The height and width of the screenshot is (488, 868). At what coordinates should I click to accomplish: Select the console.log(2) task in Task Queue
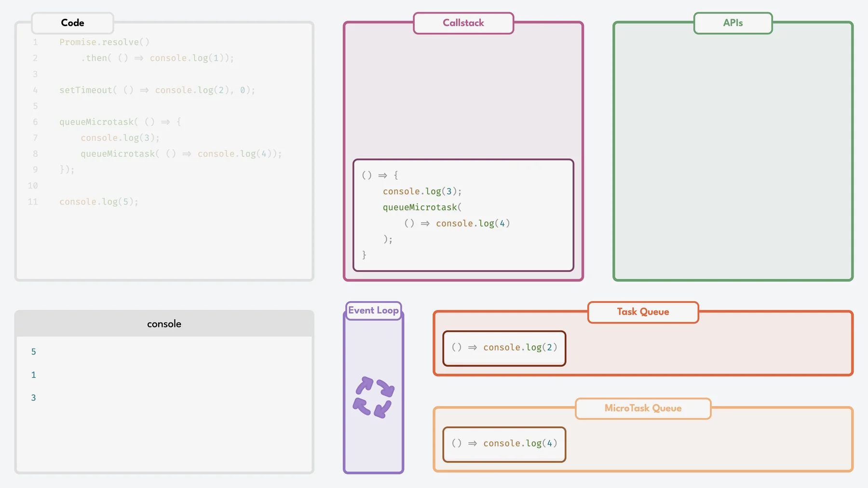(503, 348)
